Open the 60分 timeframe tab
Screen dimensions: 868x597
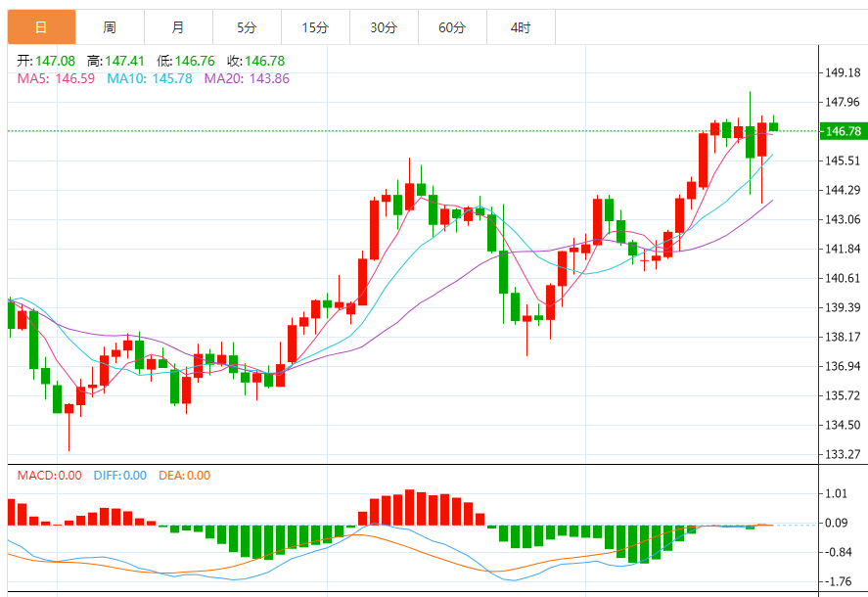(x=452, y=27)
